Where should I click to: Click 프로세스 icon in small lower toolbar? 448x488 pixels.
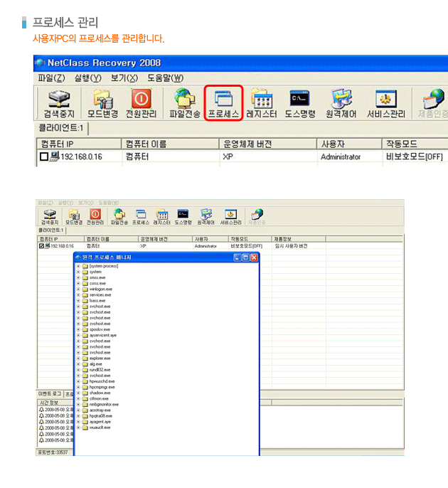coord(141,217)
